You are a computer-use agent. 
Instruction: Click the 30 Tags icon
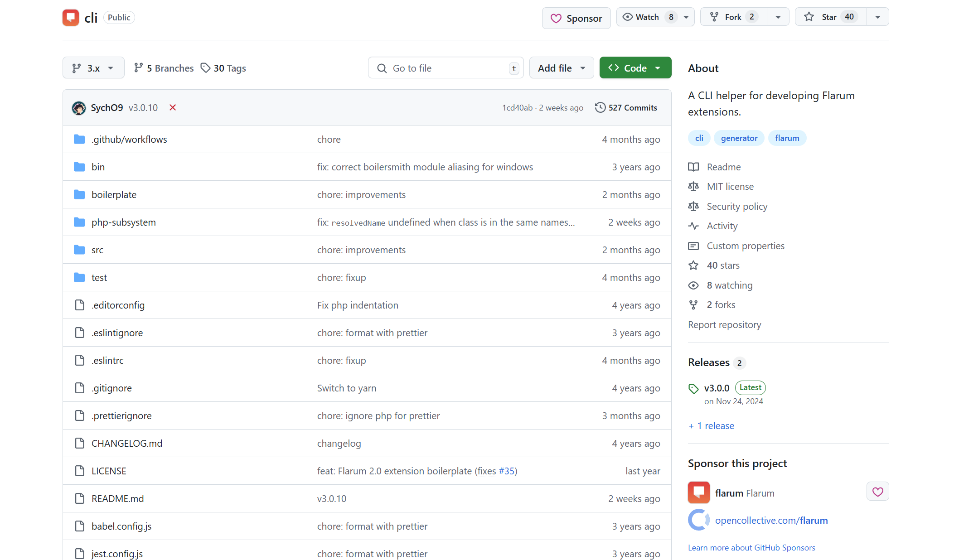206,68
